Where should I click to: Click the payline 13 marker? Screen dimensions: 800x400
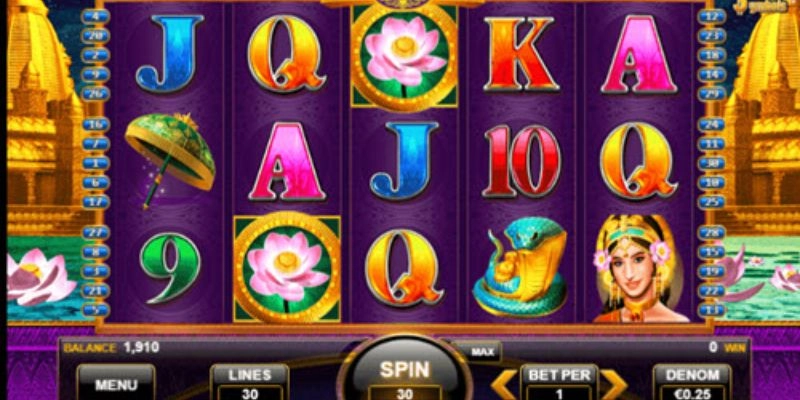712,310
